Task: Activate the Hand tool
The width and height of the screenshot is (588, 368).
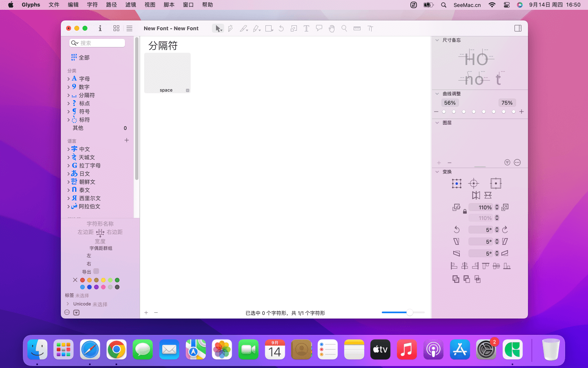Action: pos(332,29)
